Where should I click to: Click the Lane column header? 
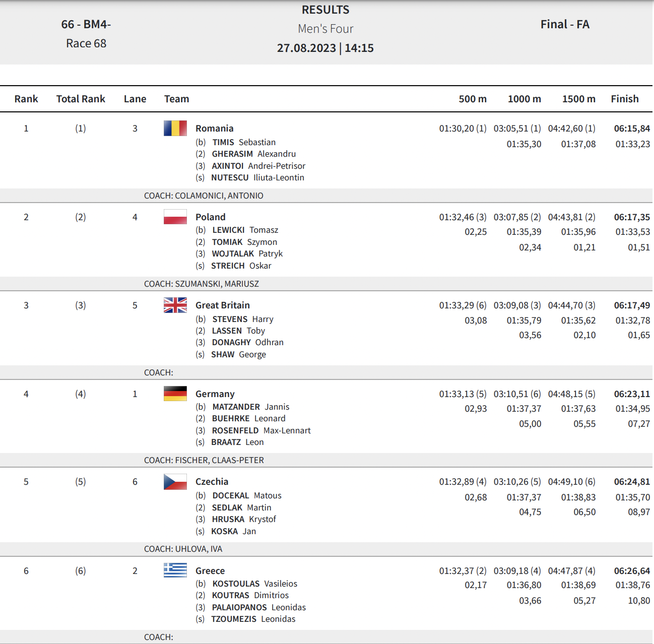pyautogui.click(x=135, y=99)
